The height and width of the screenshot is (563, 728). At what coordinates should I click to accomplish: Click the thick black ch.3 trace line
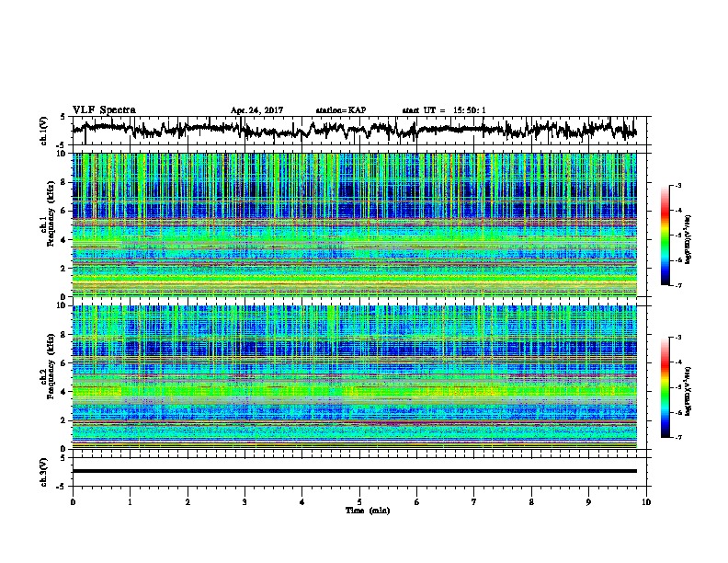click(355, 471)
